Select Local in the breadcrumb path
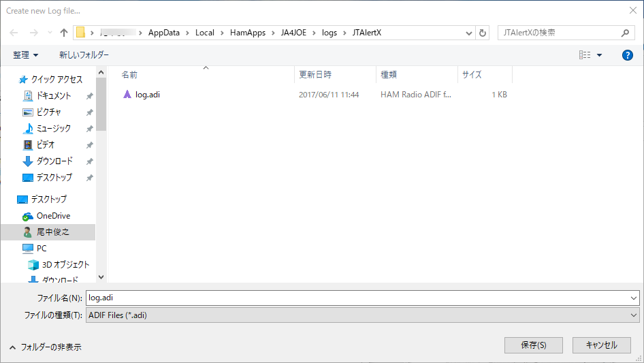Viewport: 644px width, 363px height. pos(204,33)
